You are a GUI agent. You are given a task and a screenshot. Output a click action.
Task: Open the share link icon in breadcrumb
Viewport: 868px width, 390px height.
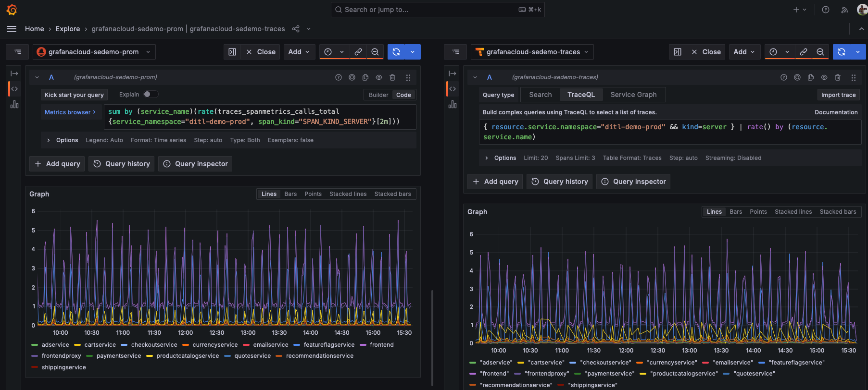296,29
